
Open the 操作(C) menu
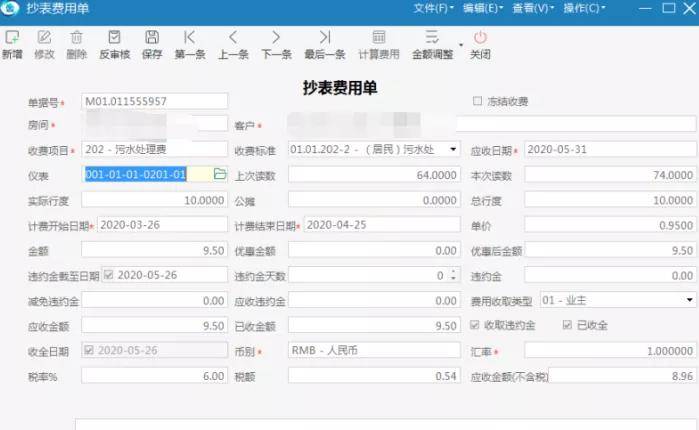click(584, 8)
